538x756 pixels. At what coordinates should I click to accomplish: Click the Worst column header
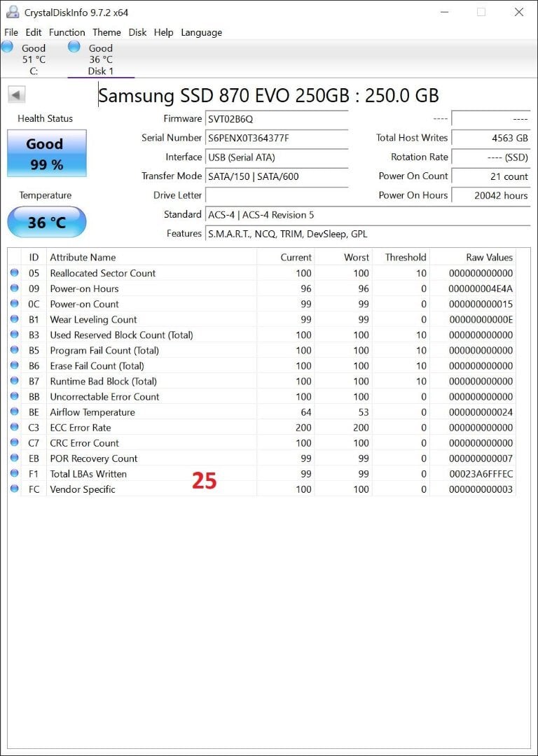(x=343, y=257)
